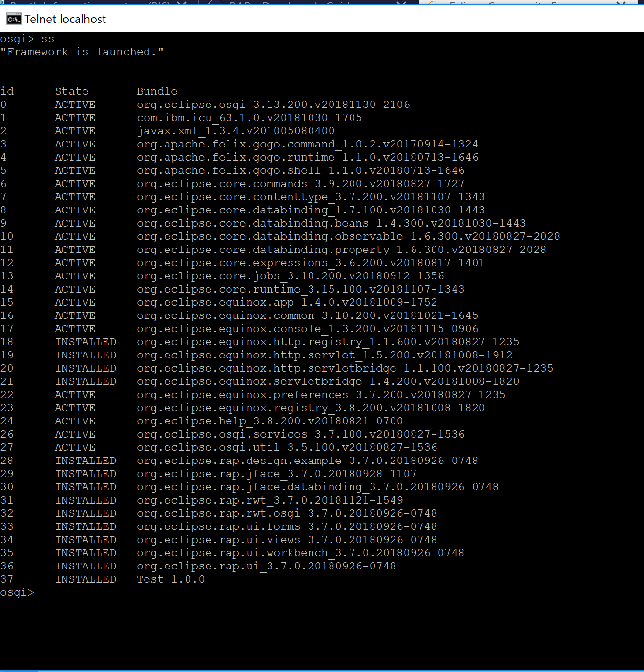Click org.eclipse.rap.jface_3.7.0 bundle entry
The image size is (644, 672).
pyautogui.click(x=277, y=474)
